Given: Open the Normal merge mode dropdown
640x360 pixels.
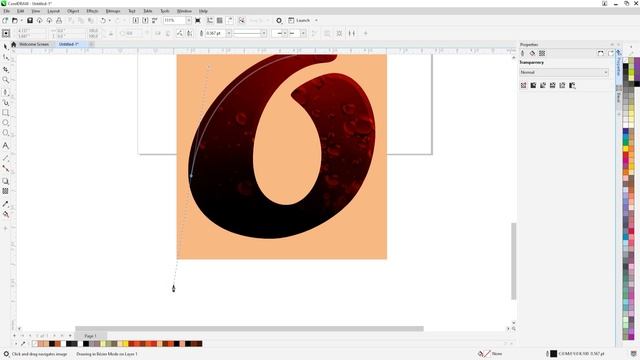Looking at the screenshot, I should pyautogui.click(x=564, y=72).
